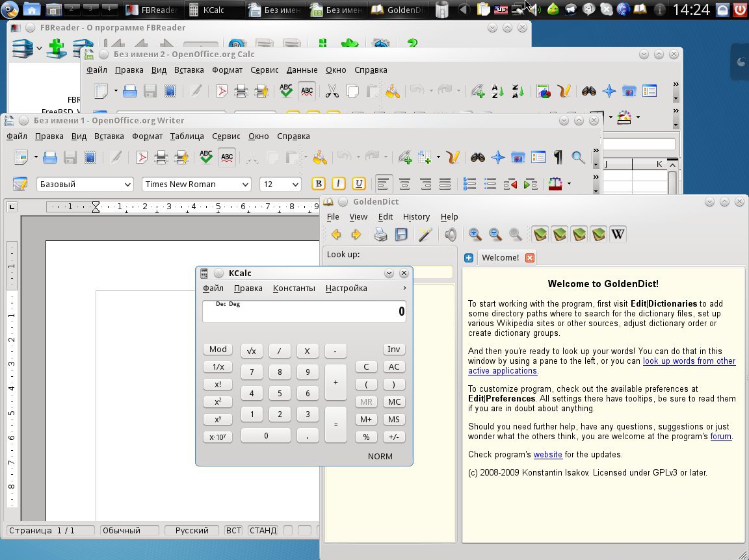
Task: Click the binoculars Find icon in Writer
Action: tap(478, 157)
